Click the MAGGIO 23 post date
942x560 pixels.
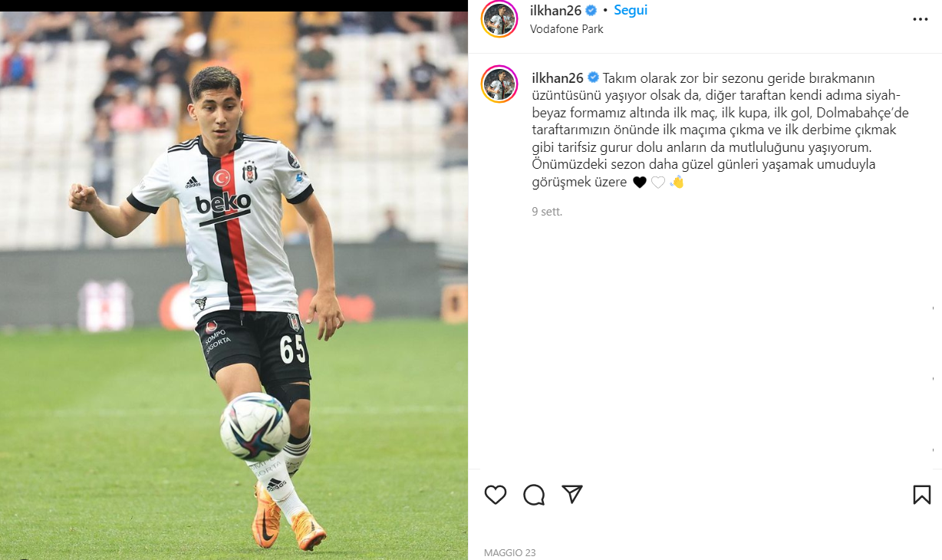[x=510, y=552]
